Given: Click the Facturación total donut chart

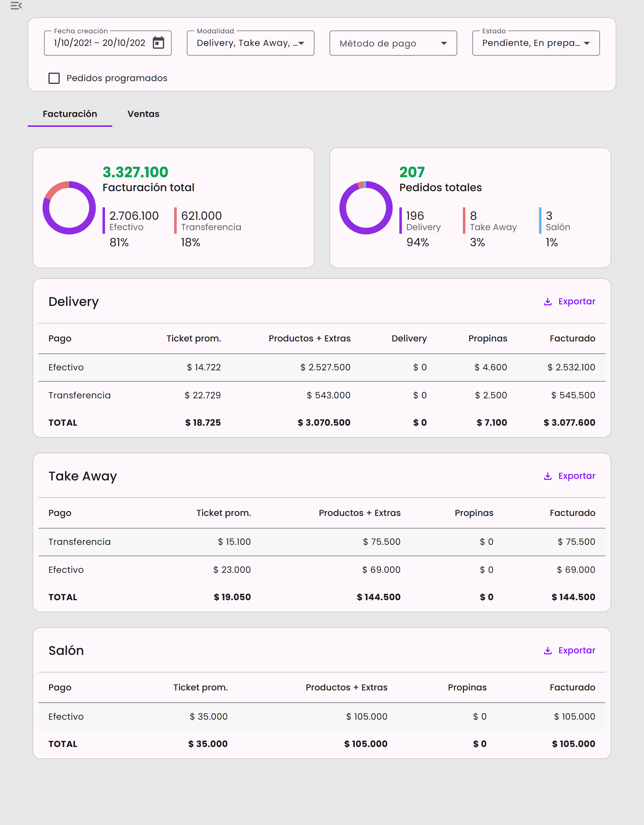Looking at the screenshot, I should 69,208.
